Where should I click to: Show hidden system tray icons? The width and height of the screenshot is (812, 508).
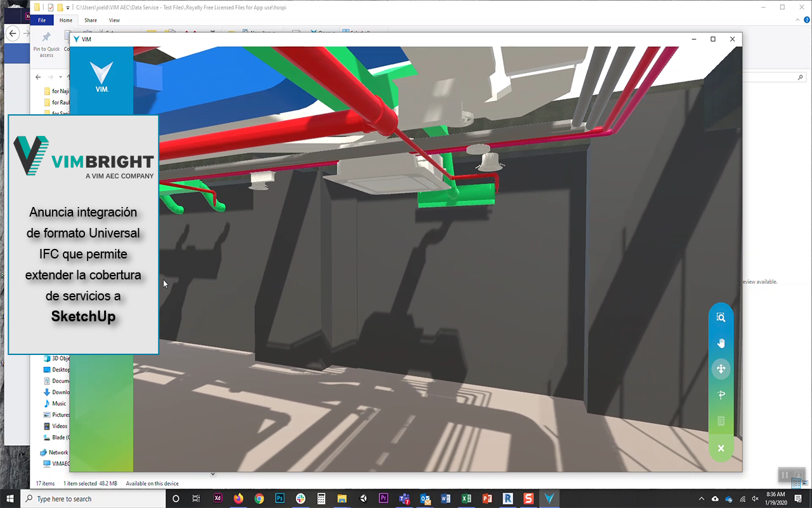coord(701,498)
